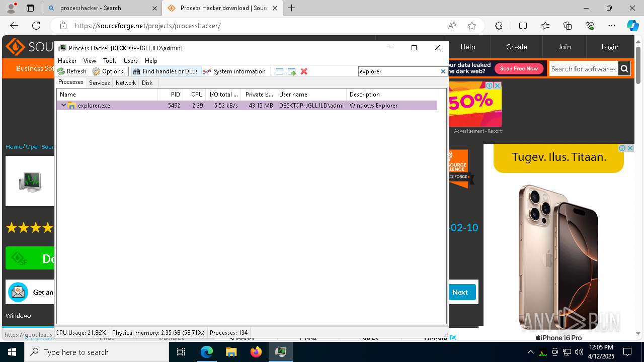This screenshot has width=644, height=362.
Task: Open the View menu
Action: pos(90,60)
